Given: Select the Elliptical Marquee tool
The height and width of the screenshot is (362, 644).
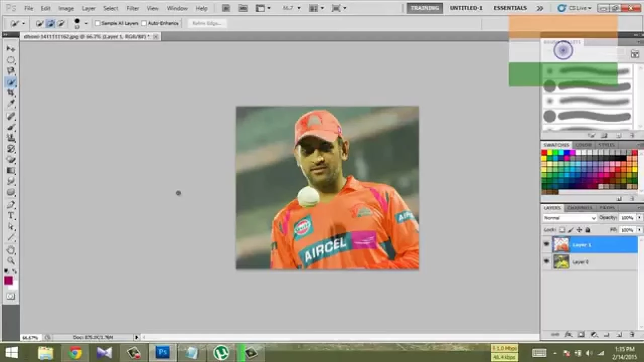Looking at the screenshot, I should coord(11,60).
